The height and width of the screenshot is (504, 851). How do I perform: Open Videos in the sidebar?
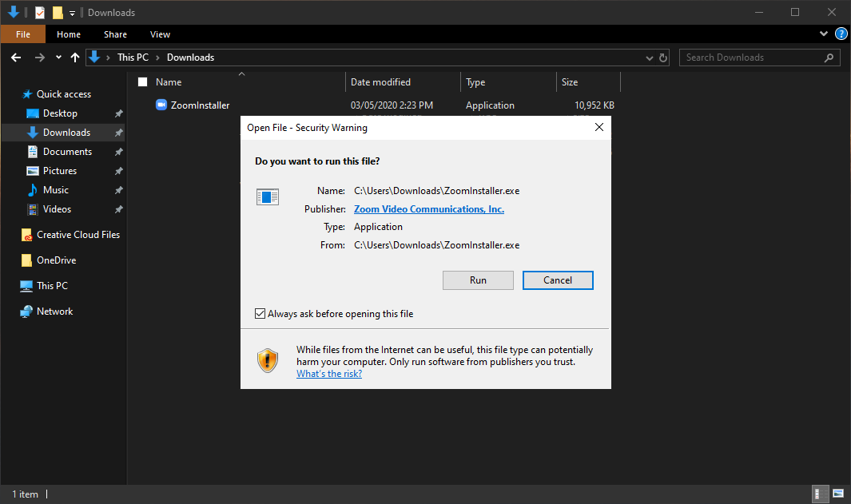point(57,209)
